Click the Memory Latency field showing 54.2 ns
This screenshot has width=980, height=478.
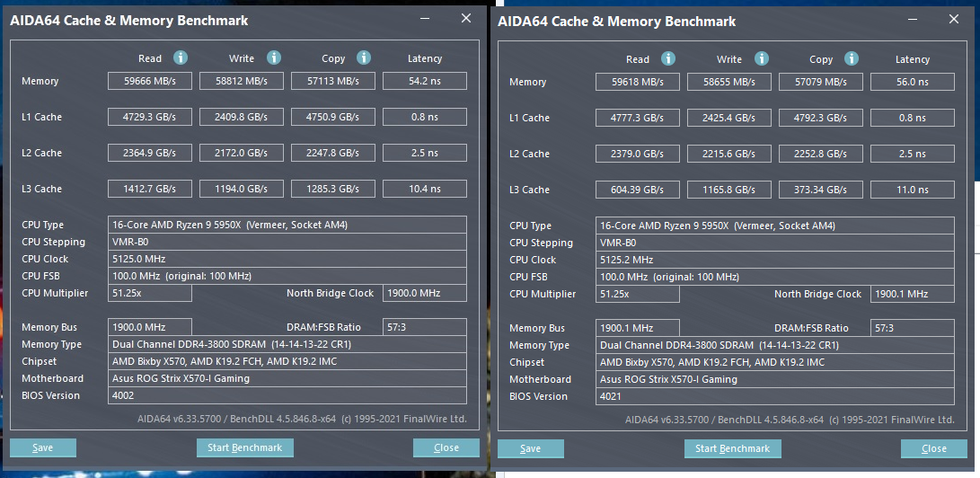[x=425, y=81]
